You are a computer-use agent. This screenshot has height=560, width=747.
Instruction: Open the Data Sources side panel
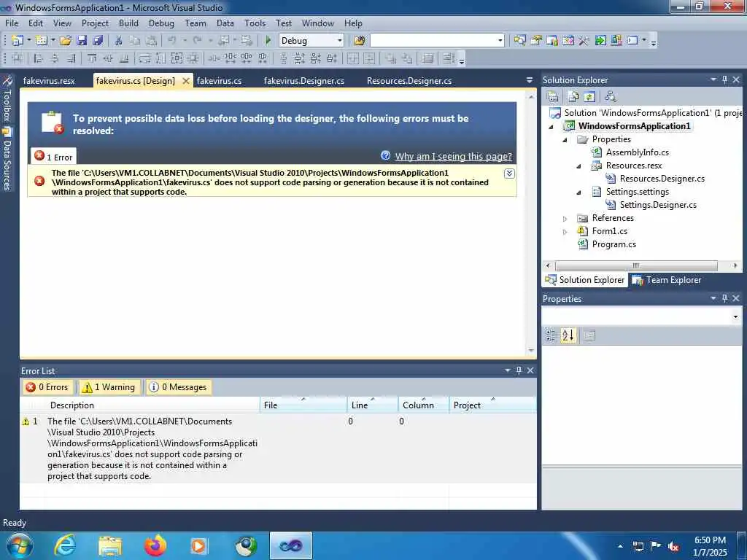[7, 159]
